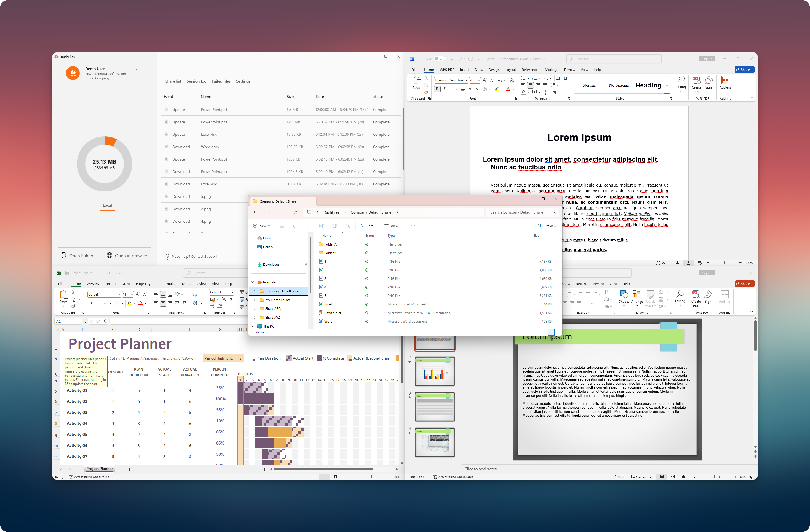
Task: Toggle Word Focus mode in status bar
Action: pyautogui.click(x=662, y=263)
